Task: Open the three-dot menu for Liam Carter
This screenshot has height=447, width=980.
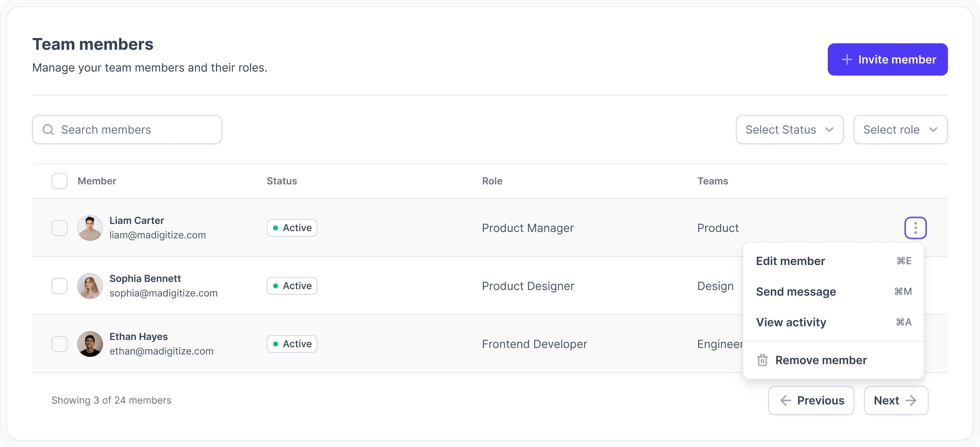Action: coord(915,228)
